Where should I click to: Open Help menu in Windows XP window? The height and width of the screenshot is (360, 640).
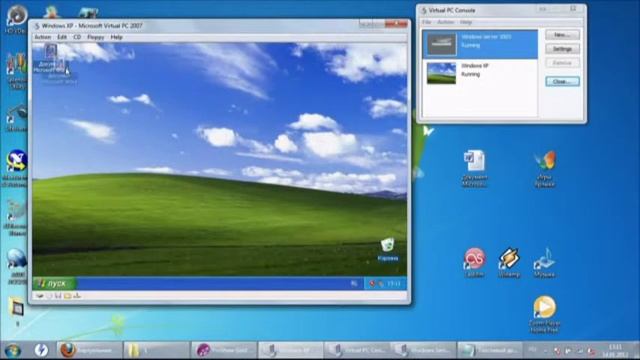tap(116, 37)
